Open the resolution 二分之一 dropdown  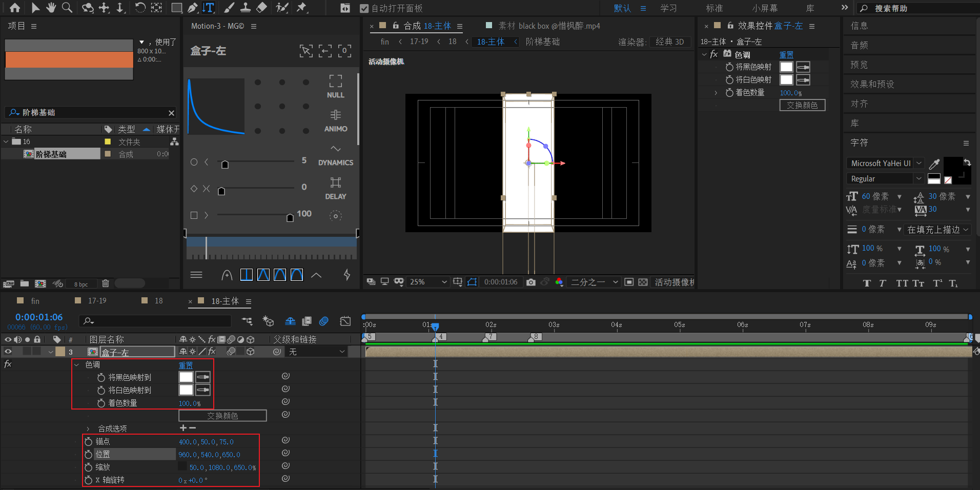point(594,282)
